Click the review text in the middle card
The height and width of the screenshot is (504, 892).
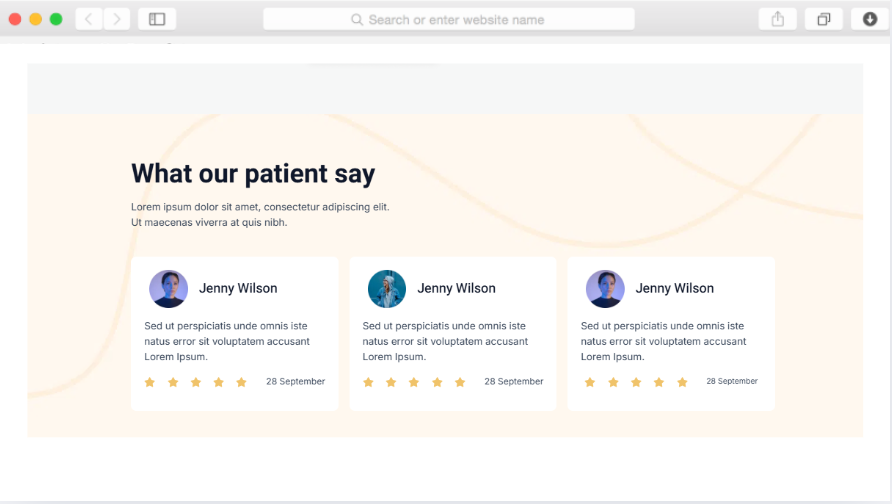tap(445, 341)
